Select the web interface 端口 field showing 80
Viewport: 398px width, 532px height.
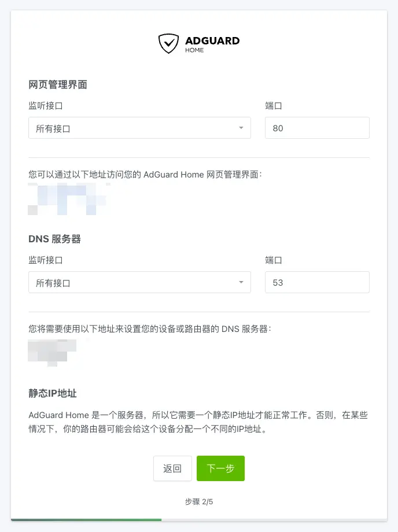pyautogui.click(x=317, y=127)
